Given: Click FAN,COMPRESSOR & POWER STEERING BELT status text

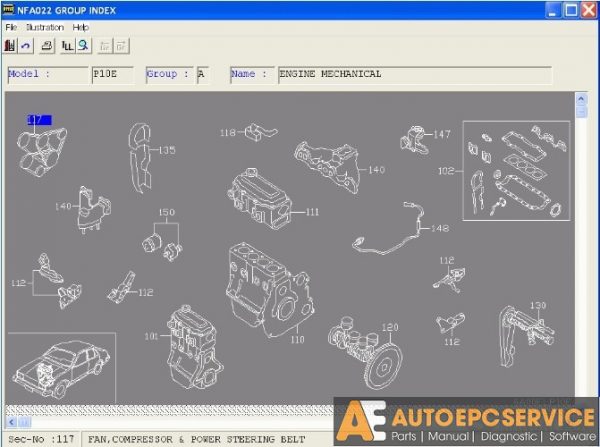Looking at the screenshot, I should click(x=197, y=439).
